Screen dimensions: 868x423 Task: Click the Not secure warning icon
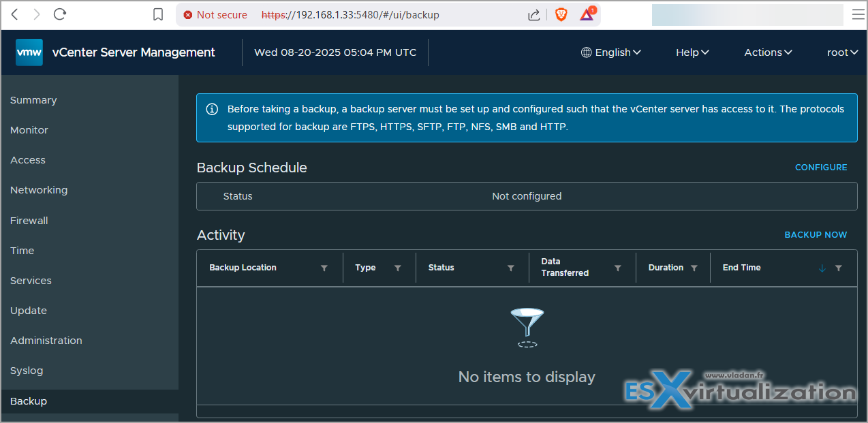188,14
